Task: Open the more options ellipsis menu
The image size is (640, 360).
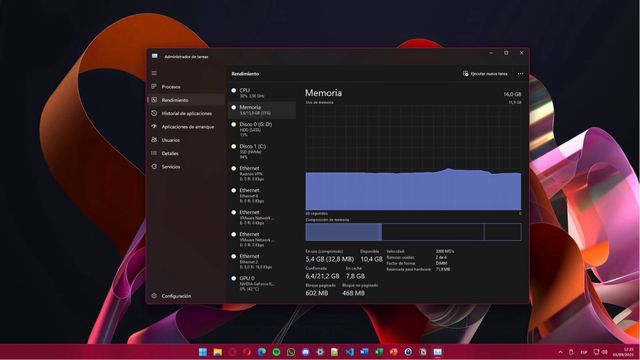Action: click(x=520, y=74)
